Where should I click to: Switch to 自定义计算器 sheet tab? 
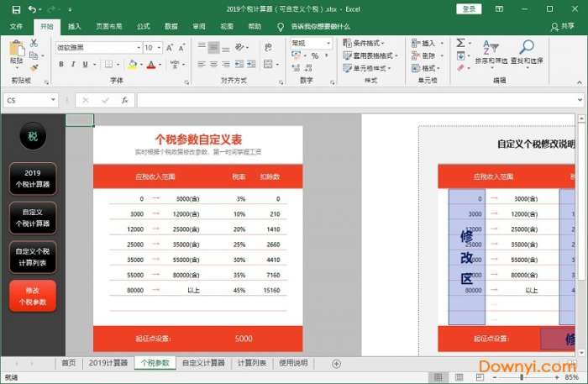click(203, 363)
